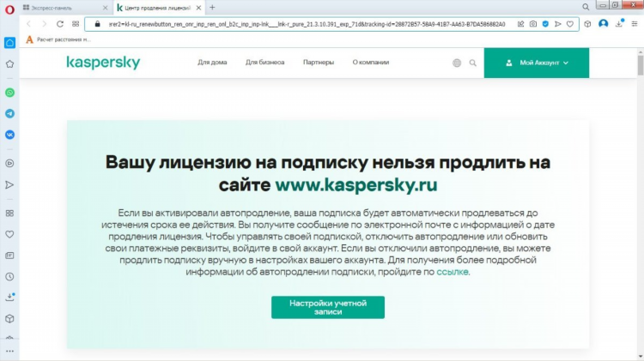Open Telegram in the sidebar
Screen dimensions: 644x361
(9, 114)
